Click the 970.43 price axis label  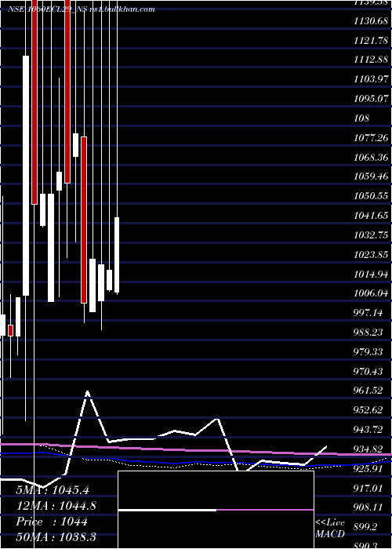(368, 371)
